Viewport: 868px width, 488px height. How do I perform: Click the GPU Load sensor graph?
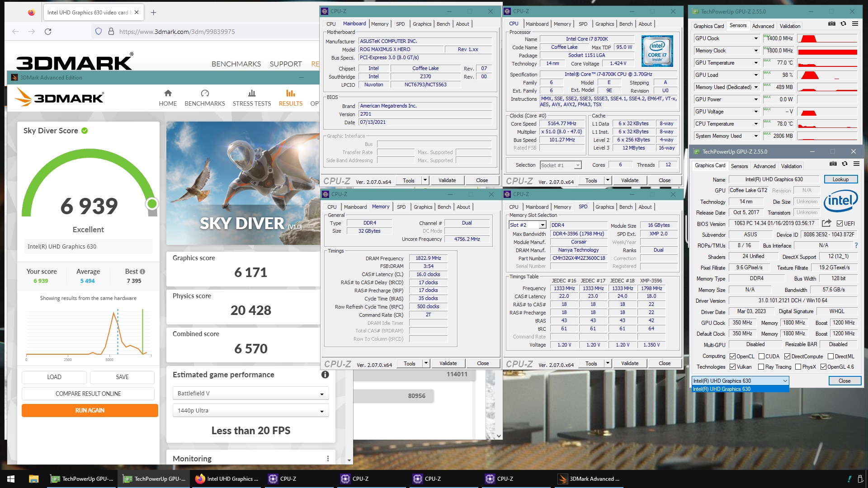click(x=827, y=75)
